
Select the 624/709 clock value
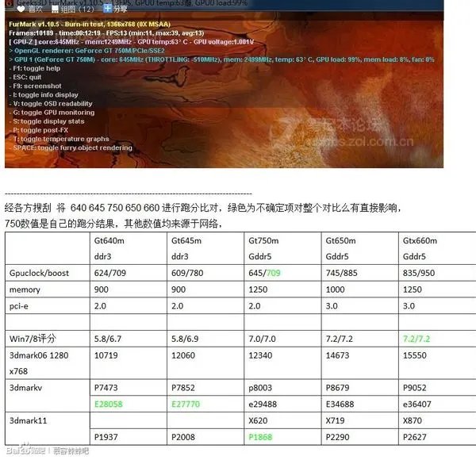point(110,273)
